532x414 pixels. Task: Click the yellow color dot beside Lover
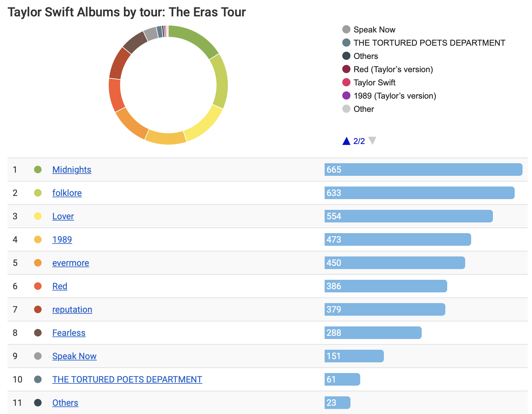click(38, 216)
